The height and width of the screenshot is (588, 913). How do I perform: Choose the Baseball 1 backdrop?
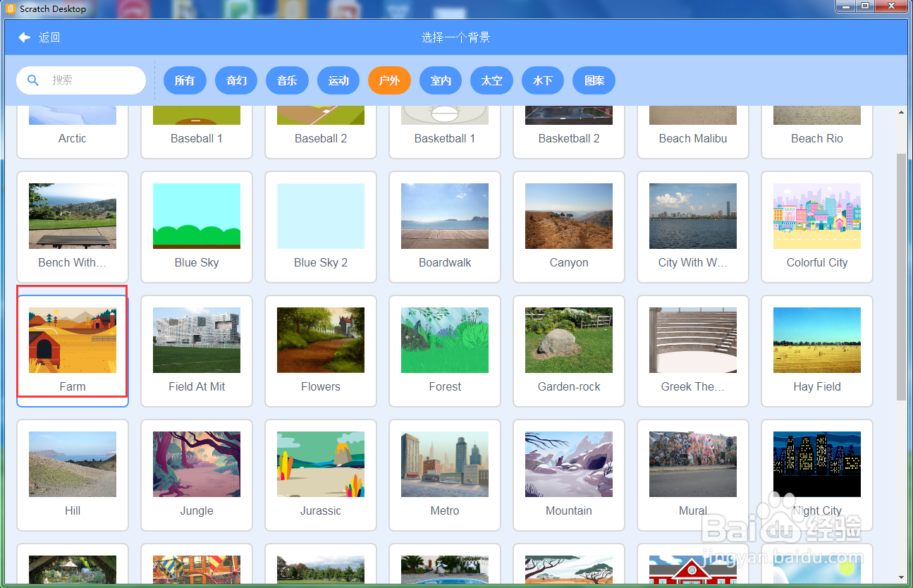tap(197, 132)
